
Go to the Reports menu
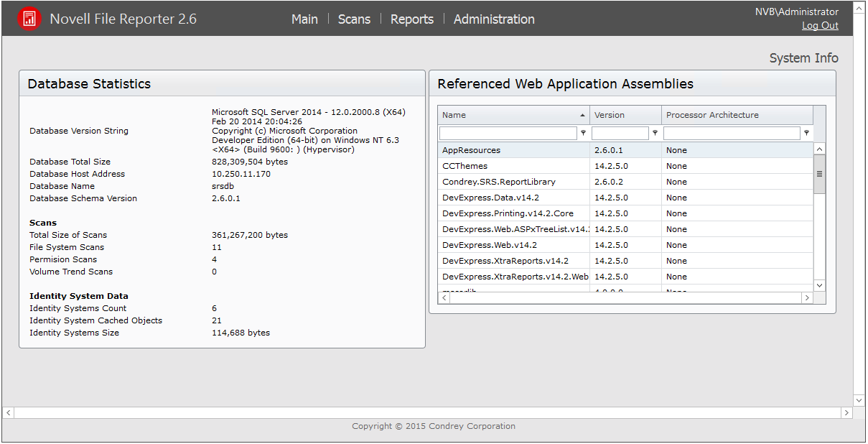point(411,19)
